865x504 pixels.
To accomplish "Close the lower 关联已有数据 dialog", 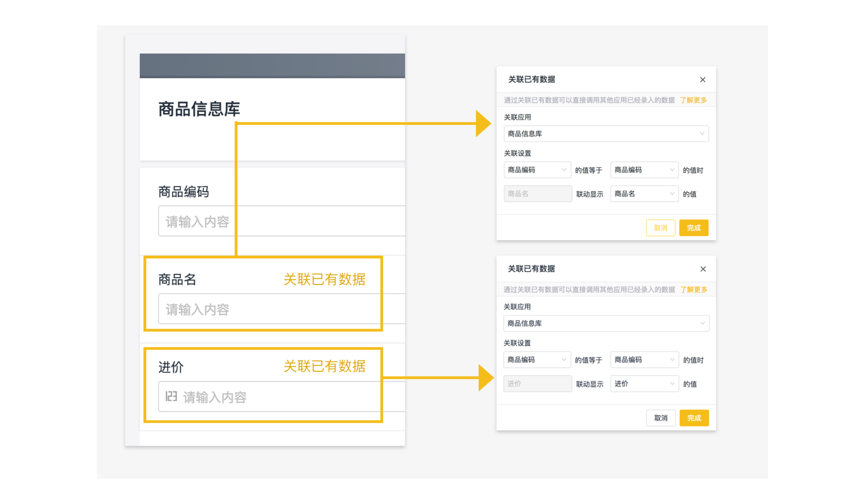I will 703,269.
